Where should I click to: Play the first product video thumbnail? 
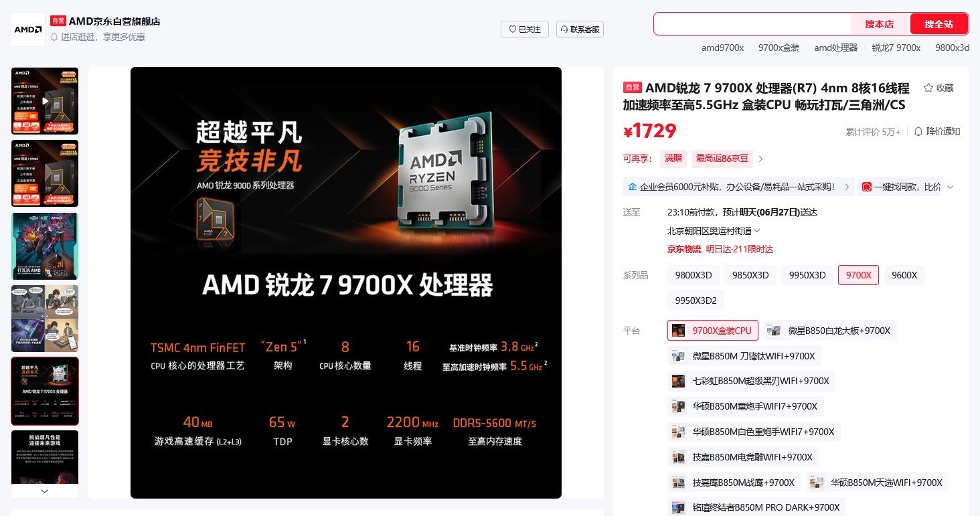45,101
